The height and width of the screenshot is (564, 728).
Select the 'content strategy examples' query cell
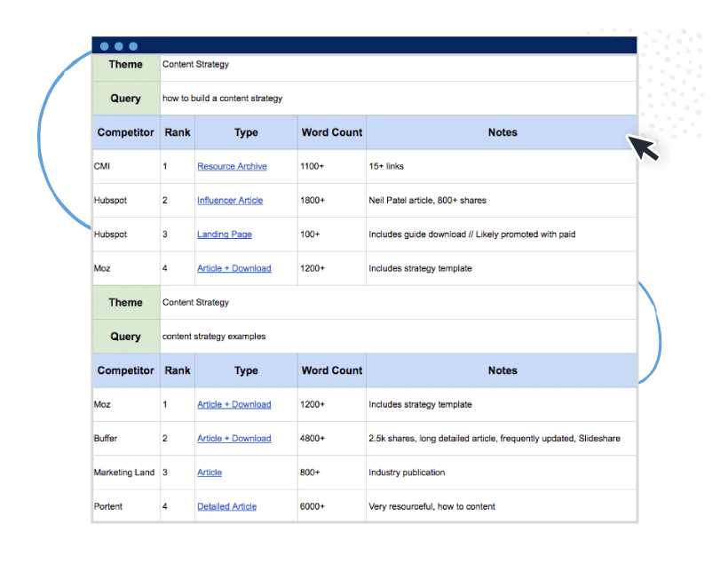399,337
